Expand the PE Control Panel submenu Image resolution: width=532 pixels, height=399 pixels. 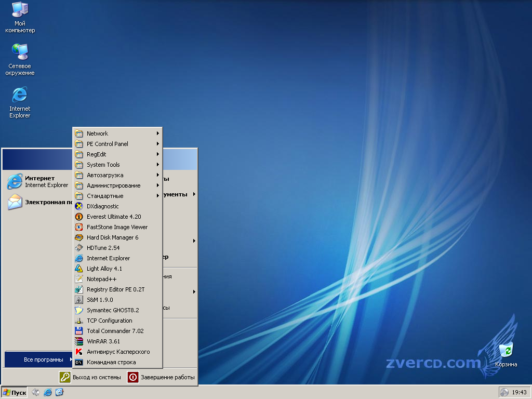point(118,144)
